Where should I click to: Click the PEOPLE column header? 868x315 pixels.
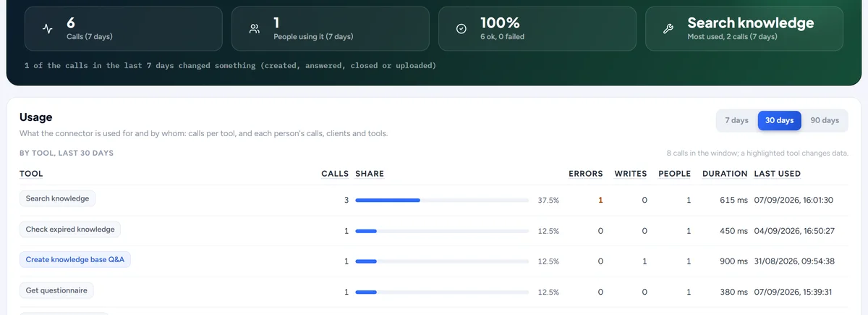pyautogui.click(x=675, y=174)
